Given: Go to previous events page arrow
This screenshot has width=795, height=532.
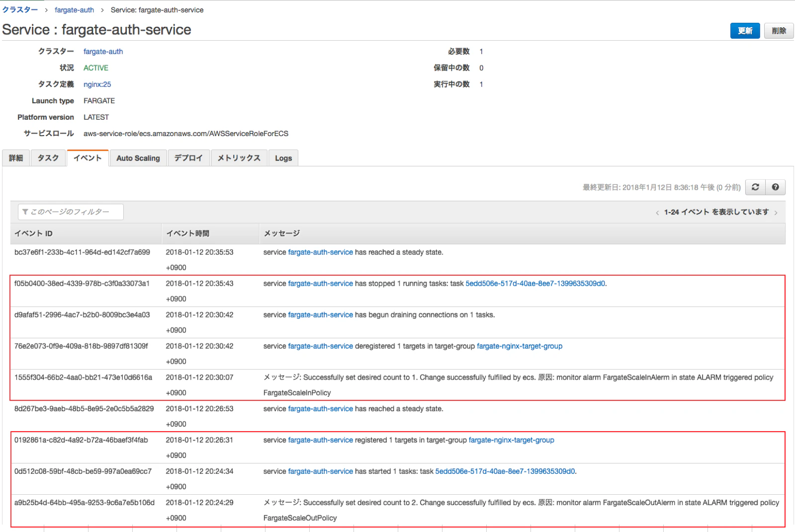Looking at the screenshot, I should tap(657, 213).
